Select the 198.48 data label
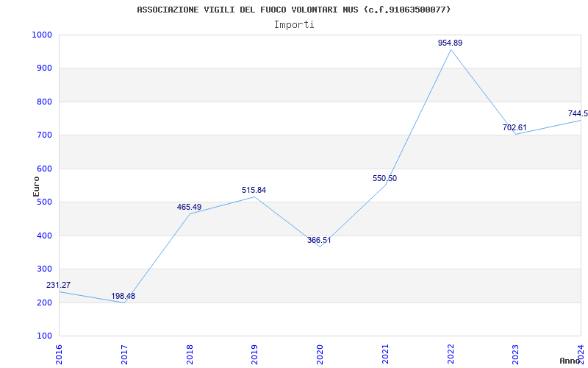 click(123, 296)
